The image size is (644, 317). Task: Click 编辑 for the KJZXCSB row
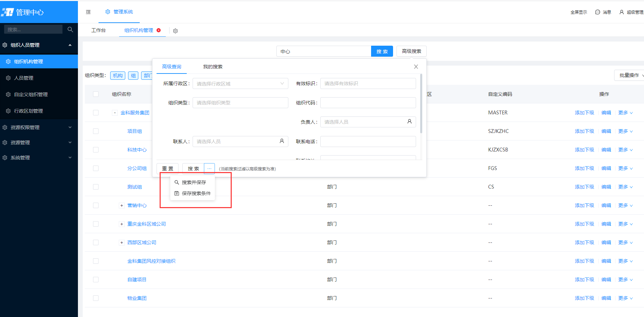[606, 150]
